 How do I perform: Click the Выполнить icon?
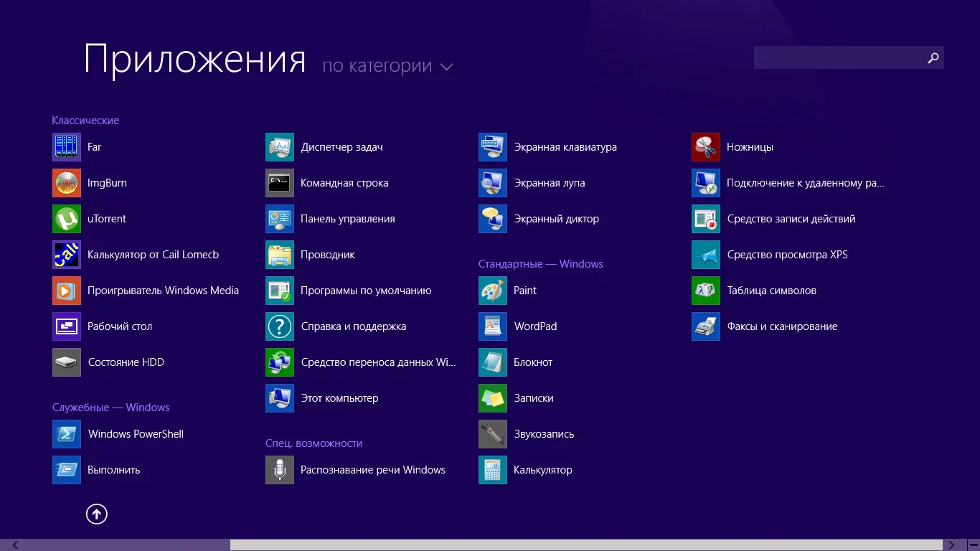point(67,470)
